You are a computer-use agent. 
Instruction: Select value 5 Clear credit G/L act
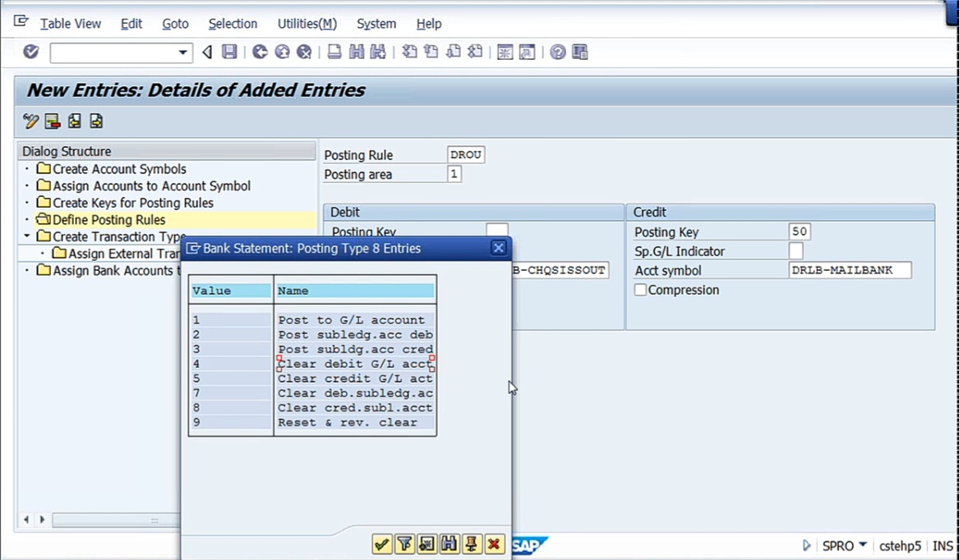[x=312, y=379]
